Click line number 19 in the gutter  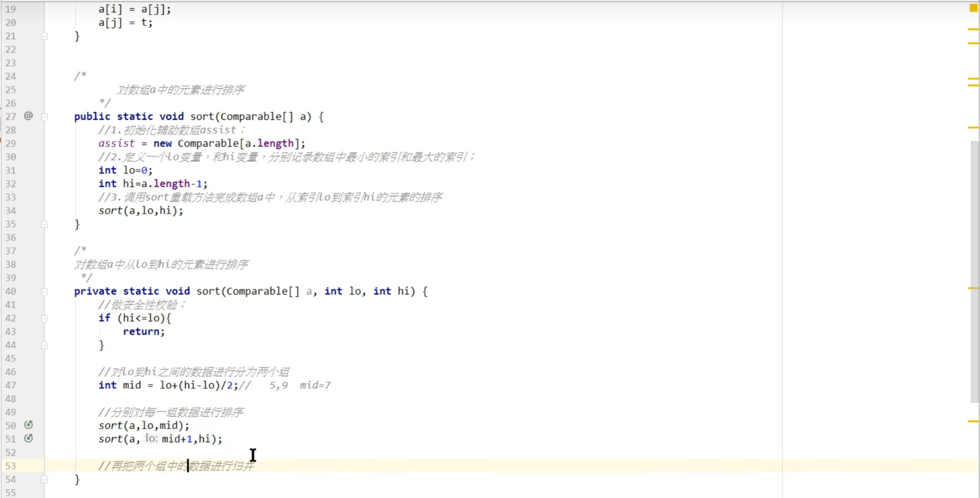(11, 9)
